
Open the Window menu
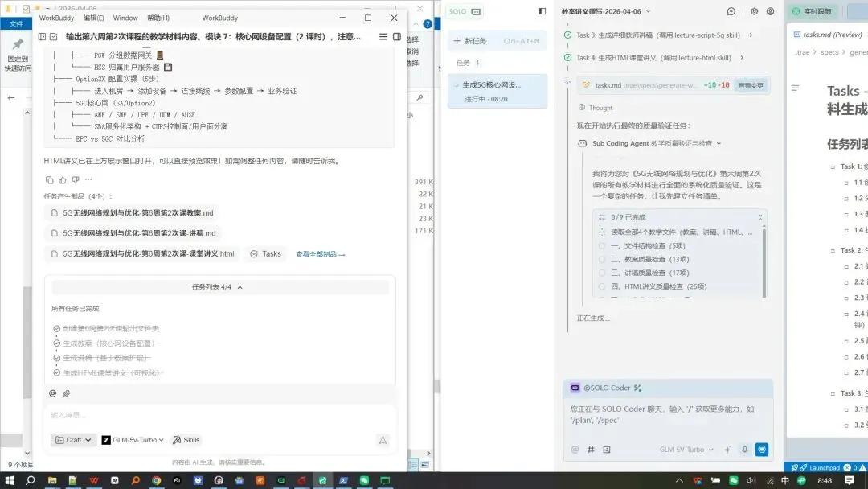(x=125, y=18)
